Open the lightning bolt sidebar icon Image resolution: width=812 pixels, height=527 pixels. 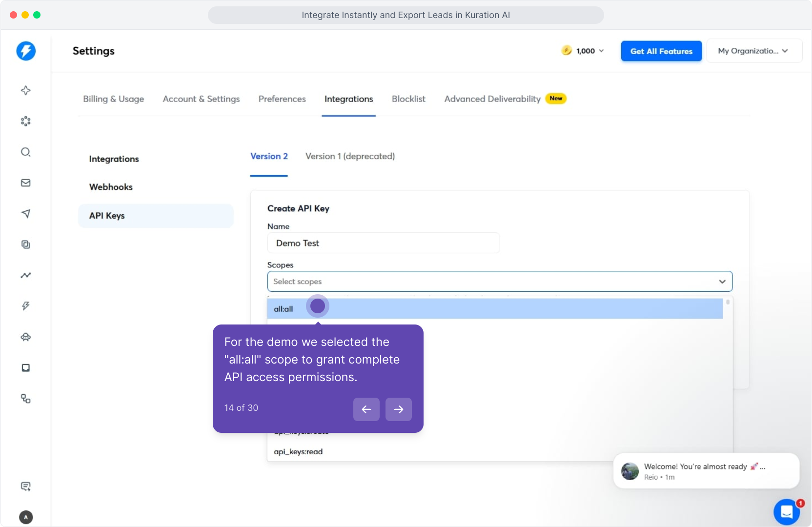(26, 306)
